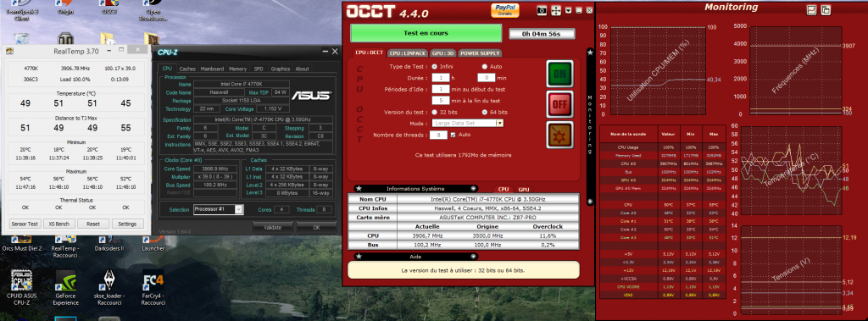Click the Nombre de threads field
Image resolution: width=868 pixels, height=321 pixels.
click(x=439, y=135)
